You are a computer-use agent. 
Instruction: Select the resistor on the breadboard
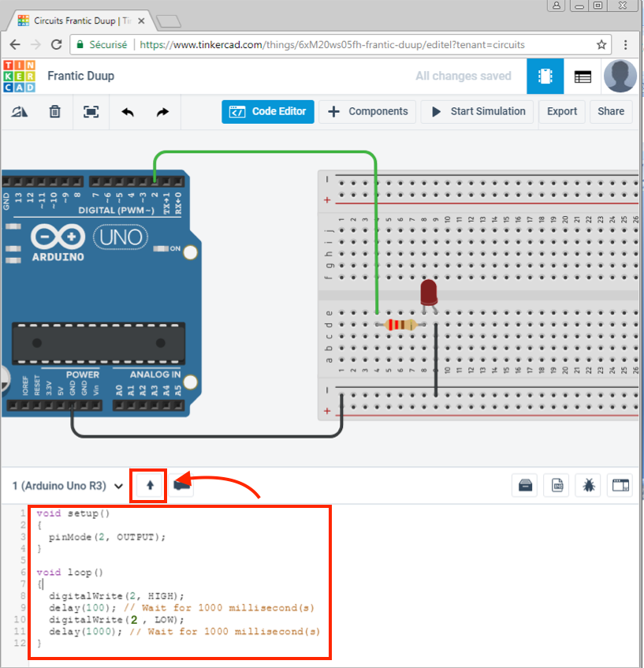(400, 325)
